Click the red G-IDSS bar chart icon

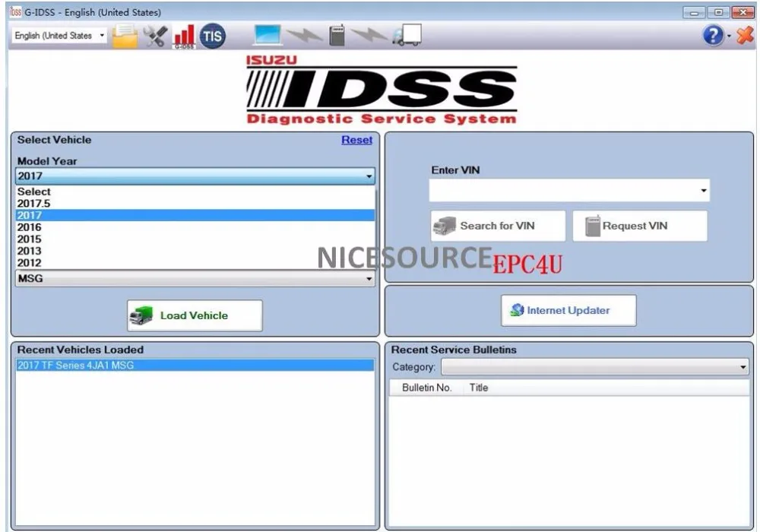pyautogui.click(x=182, y=34)
